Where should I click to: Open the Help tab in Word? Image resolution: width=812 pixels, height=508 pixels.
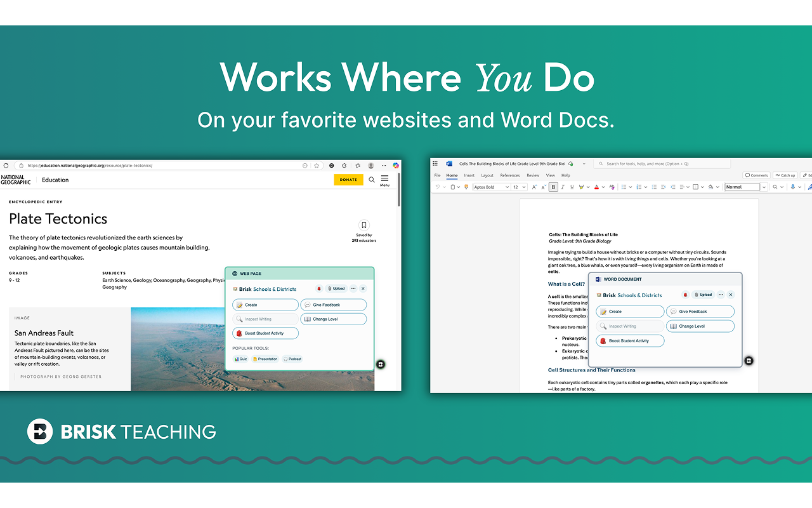565,175
